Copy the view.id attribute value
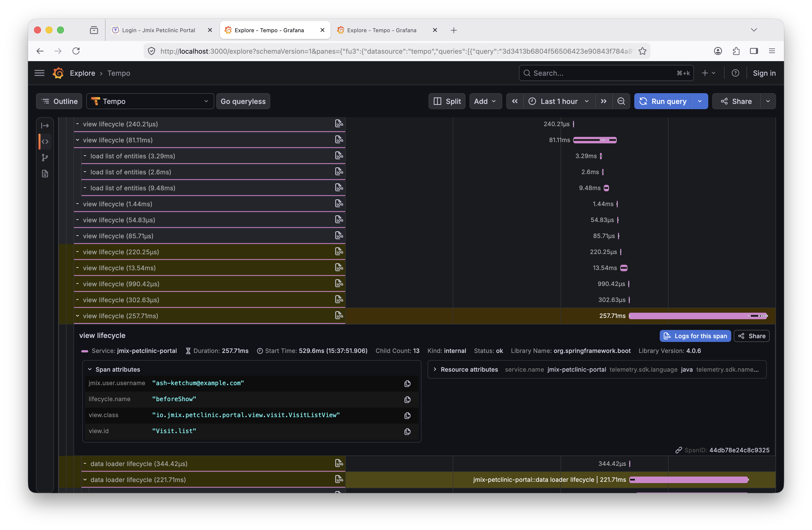 [407, 432]
